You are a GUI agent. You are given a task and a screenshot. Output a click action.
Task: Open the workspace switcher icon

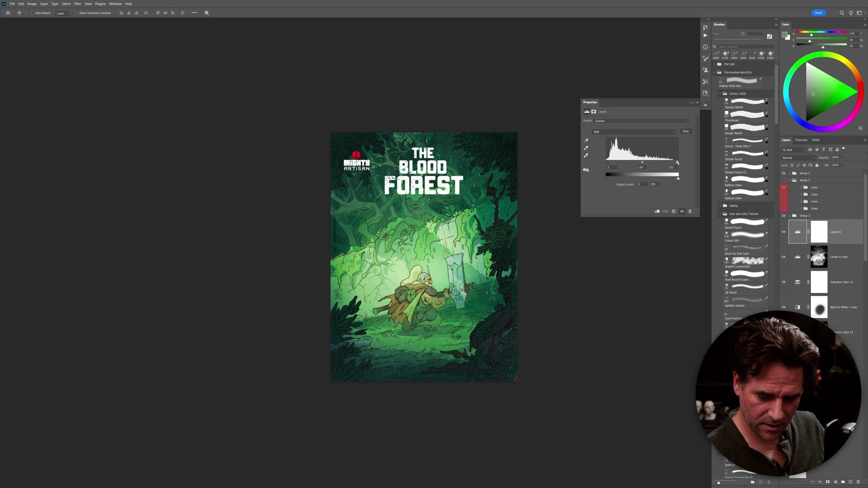(x=859, y=13)
